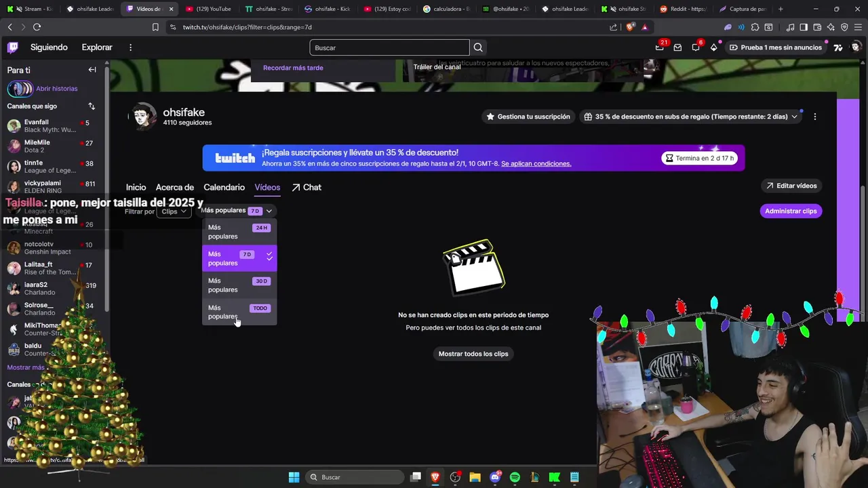Viewport: 868px width, 488px height.
Task: Click Editar vídeos button
Action: click(791, 186)
